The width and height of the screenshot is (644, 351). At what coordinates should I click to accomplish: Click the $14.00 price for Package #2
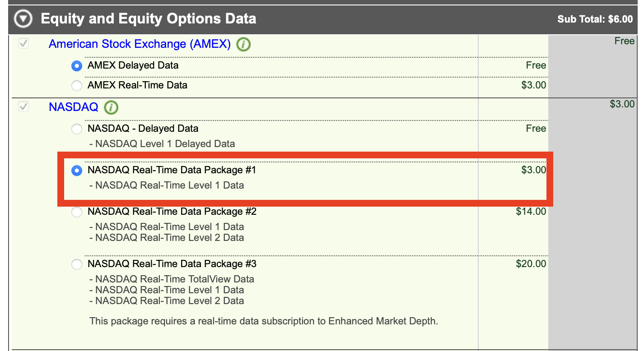point(531,212)
